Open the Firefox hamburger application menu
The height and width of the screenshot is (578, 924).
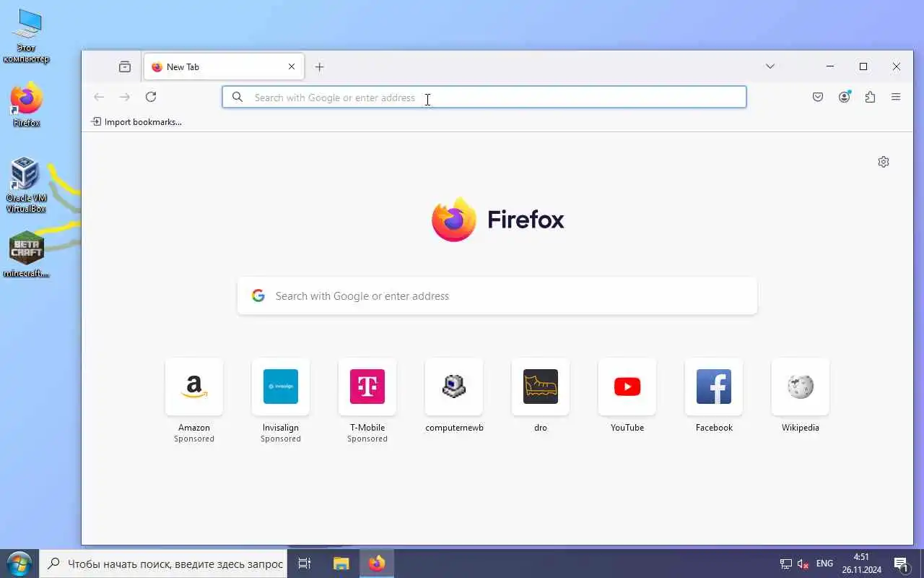click(x=896, y=97)
